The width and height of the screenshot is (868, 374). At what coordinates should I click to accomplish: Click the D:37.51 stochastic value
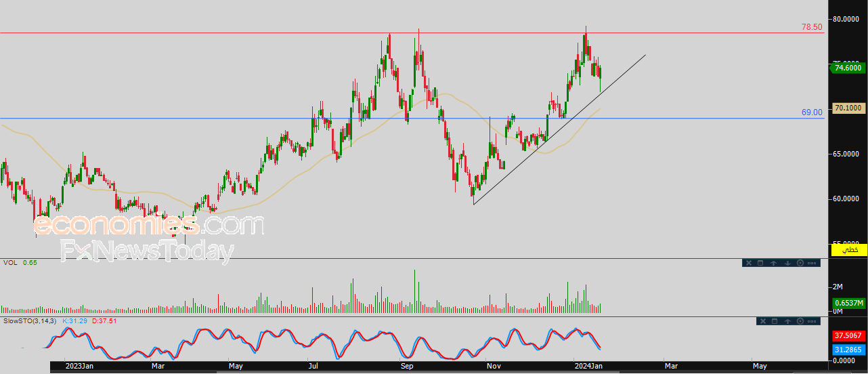(104, 320)
